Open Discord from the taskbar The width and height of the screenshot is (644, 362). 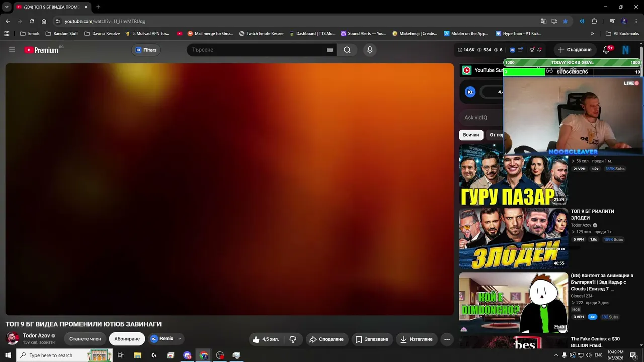click(187, 355)
